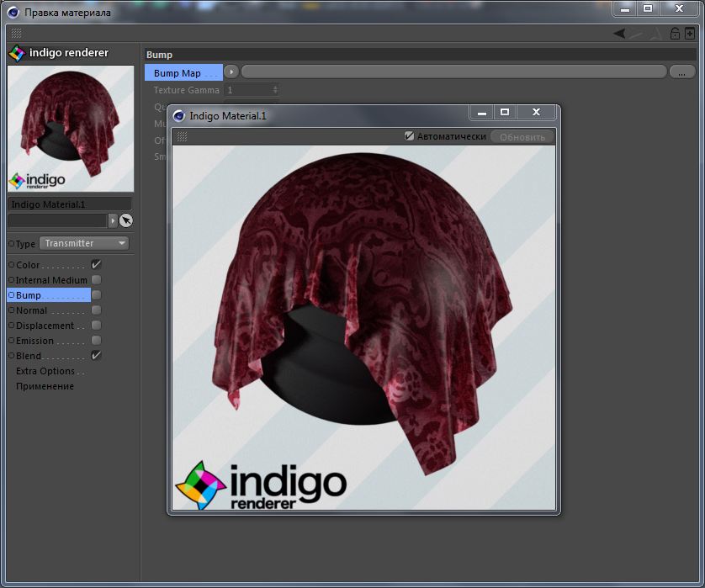
Task: Select the Emission channel
Action: pyautogui.click(x=34, y=341)
